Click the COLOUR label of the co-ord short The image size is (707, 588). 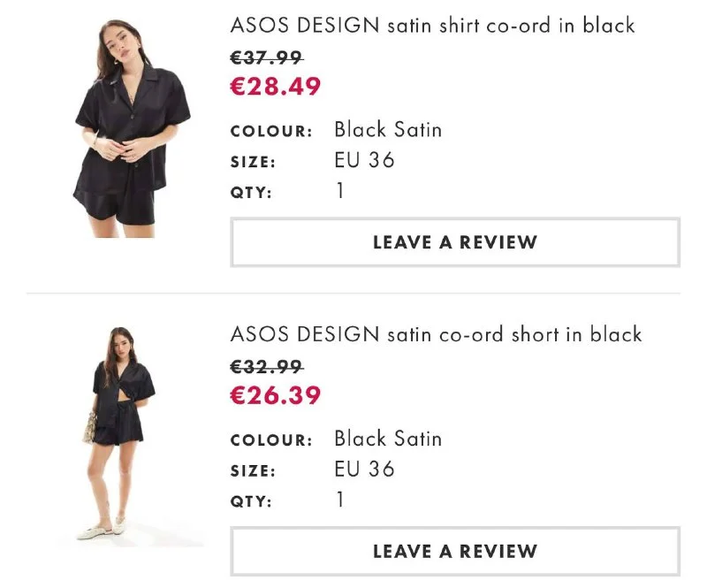point(271,440)
